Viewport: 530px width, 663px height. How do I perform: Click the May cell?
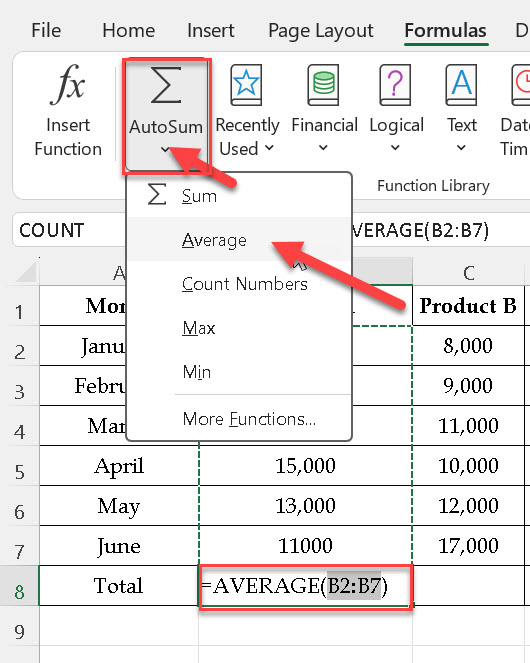point(119,505)
